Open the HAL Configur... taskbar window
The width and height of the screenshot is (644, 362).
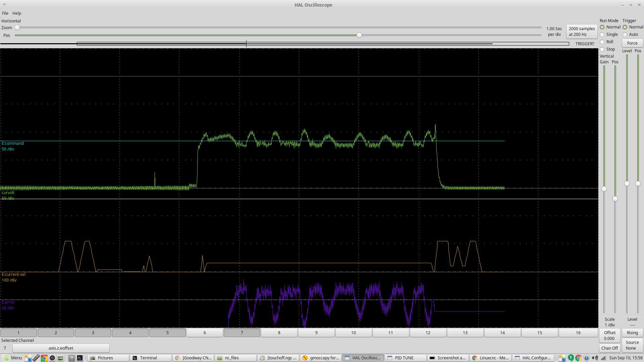click(533, 358)
